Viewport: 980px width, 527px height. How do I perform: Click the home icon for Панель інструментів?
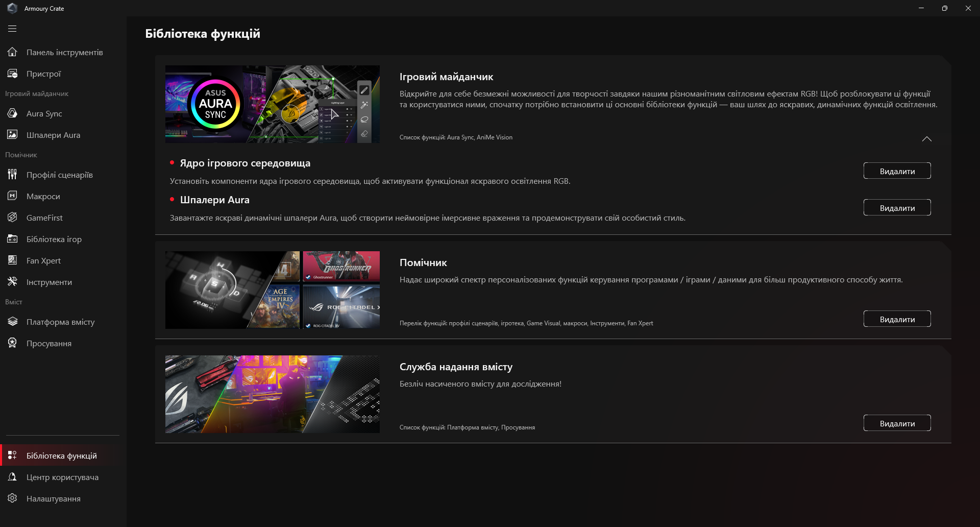point(12,52)
